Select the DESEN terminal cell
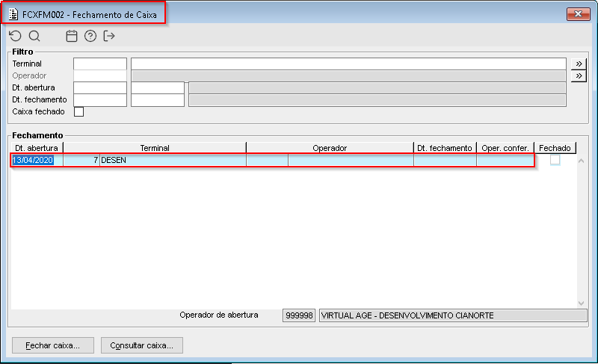This screenshot has height=364, width=598. click(173, 160)
